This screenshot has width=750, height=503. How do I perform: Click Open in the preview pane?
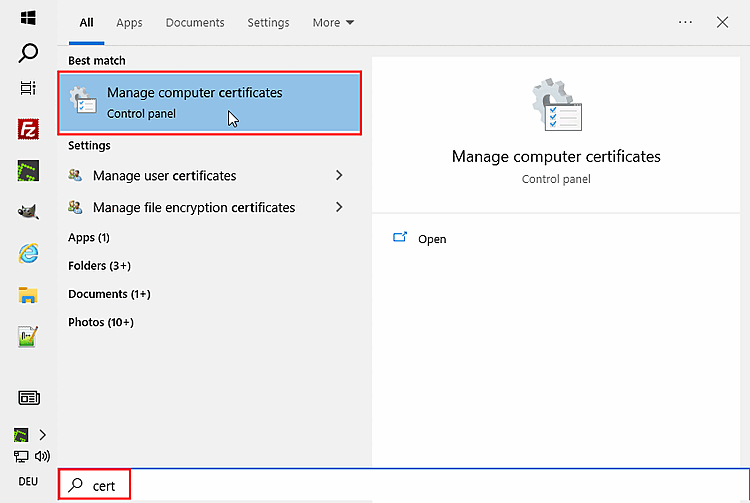431,239
